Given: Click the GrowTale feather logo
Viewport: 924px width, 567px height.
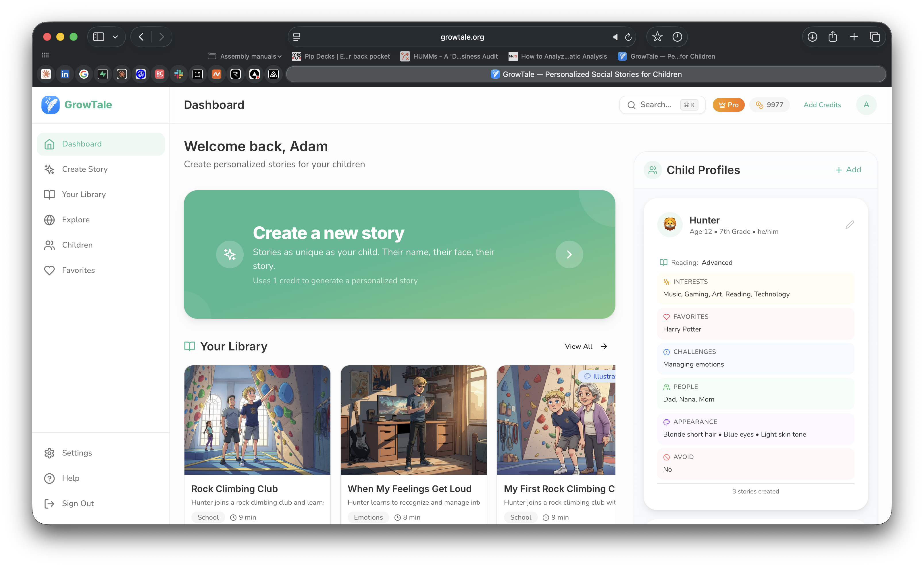Looking at the screenshot, I should 50,105.
